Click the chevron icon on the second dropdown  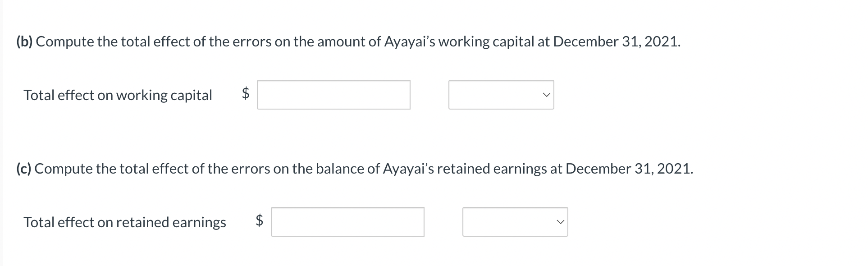pyautogui.click(x=560, y=222)
